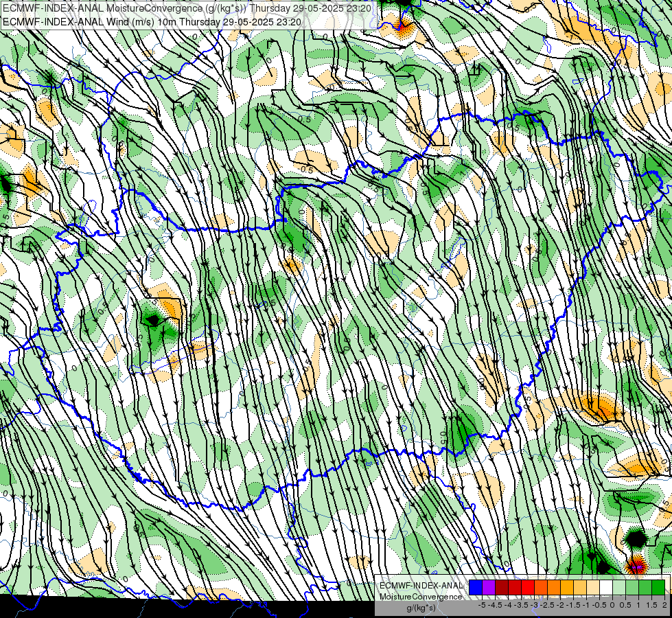672x618 pixels.
Task: Click the purple legend swatch for -5 to -4.5
Action: click(489, 587)
